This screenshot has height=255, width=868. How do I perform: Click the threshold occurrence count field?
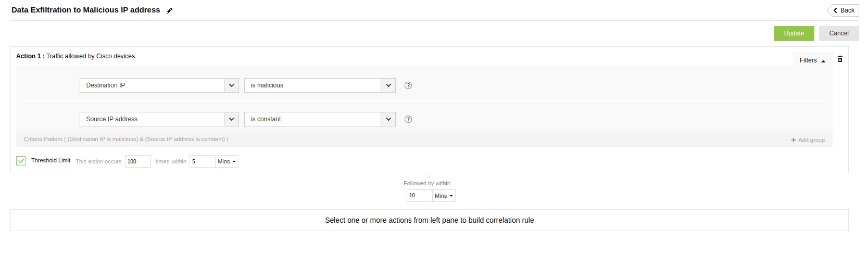click(137, 161)
